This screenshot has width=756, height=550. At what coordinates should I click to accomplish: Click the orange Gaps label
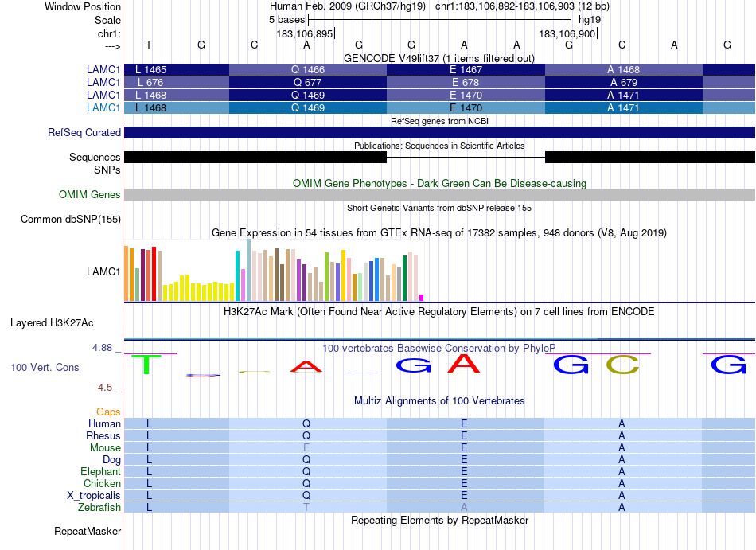point(108,412)
